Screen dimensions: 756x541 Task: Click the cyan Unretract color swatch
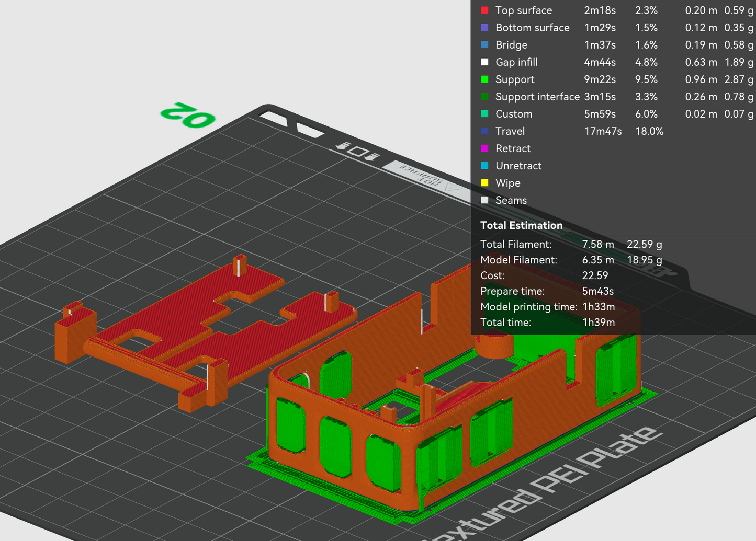(484, 165)
